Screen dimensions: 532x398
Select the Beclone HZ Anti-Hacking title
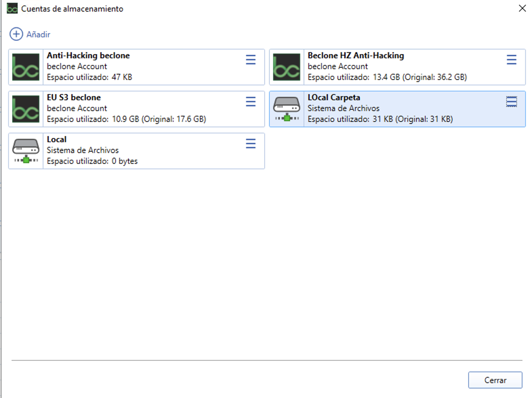[x=356, y=56]
